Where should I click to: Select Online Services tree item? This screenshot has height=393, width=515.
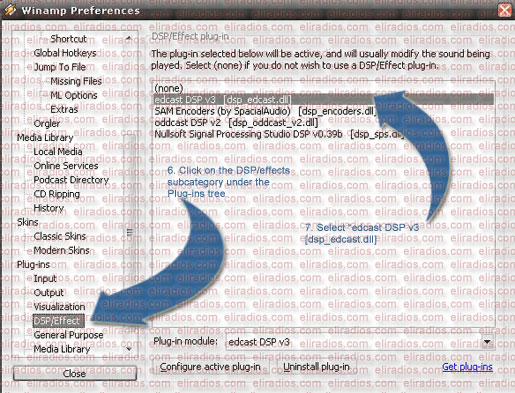coord(66,166)
